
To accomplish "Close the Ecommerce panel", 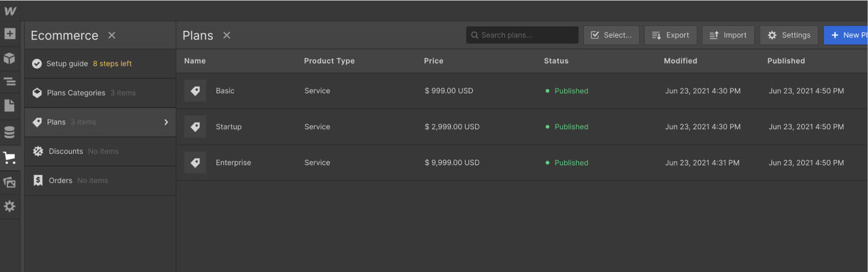I will click(111, 35).
